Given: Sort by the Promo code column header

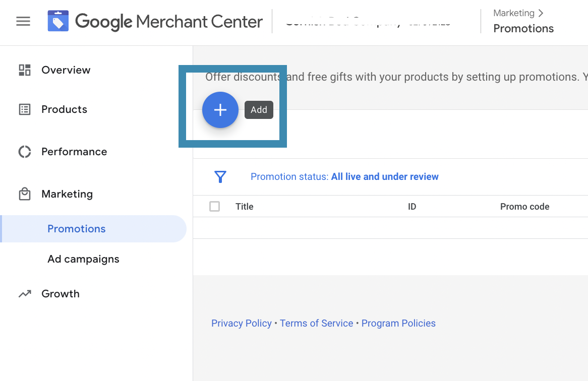Looking at the screenshot, I should [524, 207].
